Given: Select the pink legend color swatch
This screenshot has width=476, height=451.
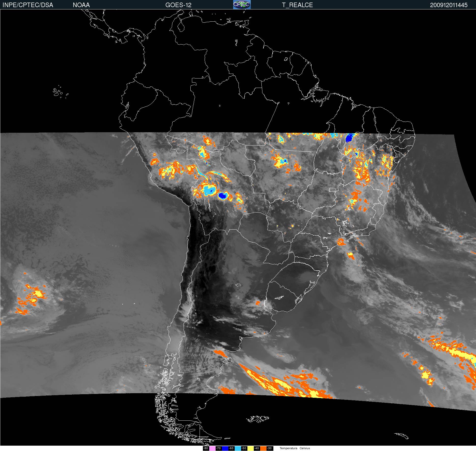Looking at the screenshot, I should [x=212, y=448].
